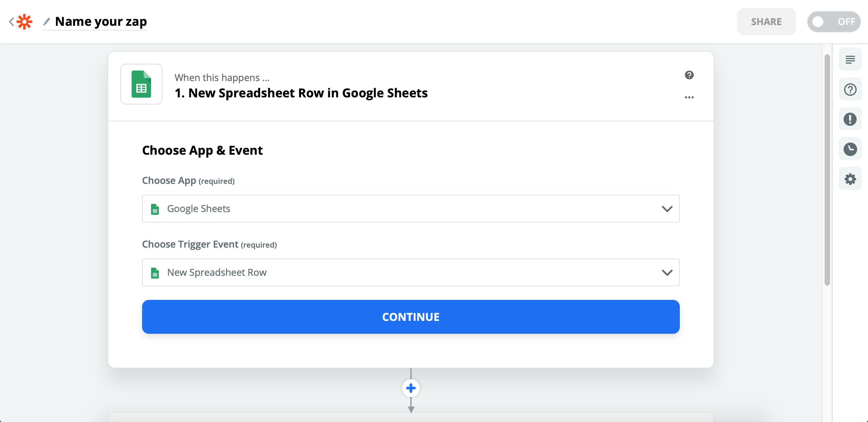The image size is (868, 422).
Task: Click the Zapier asterisk logo
Action: [x=24, y=22]
